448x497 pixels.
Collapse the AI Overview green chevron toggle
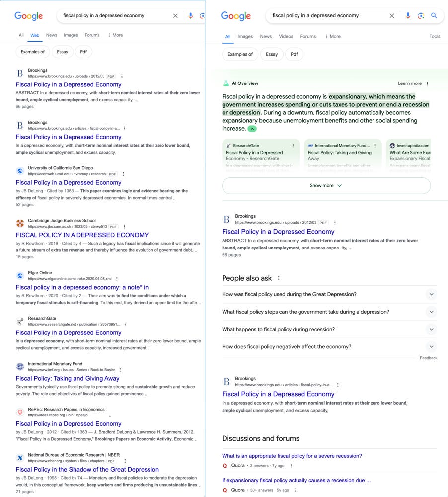pyautogui.click(x=252, y=129)
